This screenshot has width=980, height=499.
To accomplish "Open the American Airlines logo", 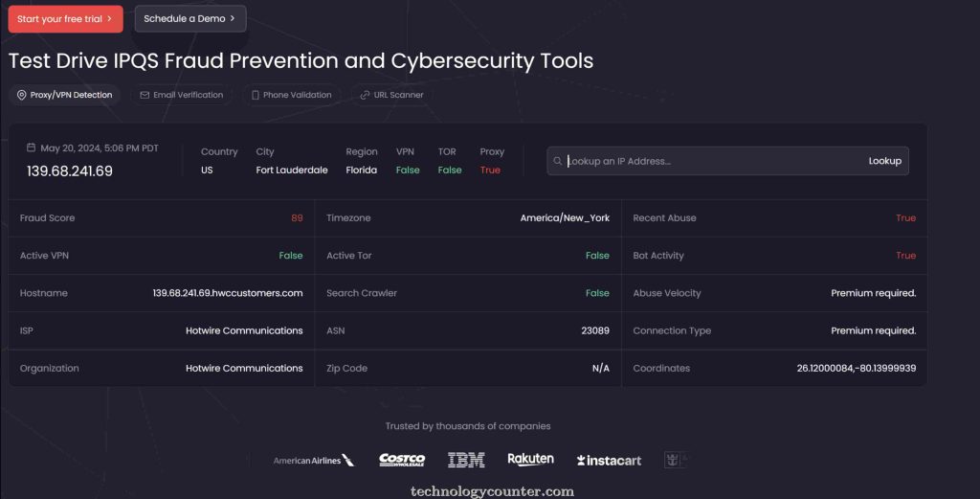I will point(313,461).
